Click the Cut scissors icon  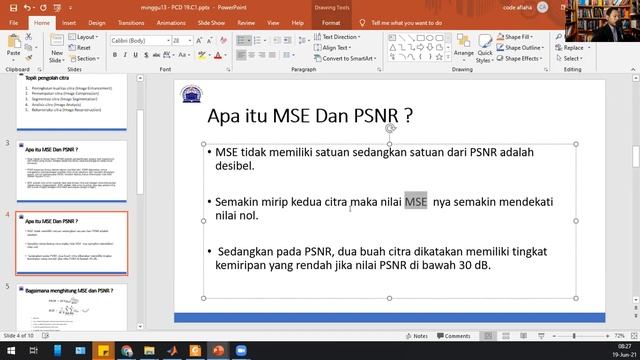[x=29, y=37]
